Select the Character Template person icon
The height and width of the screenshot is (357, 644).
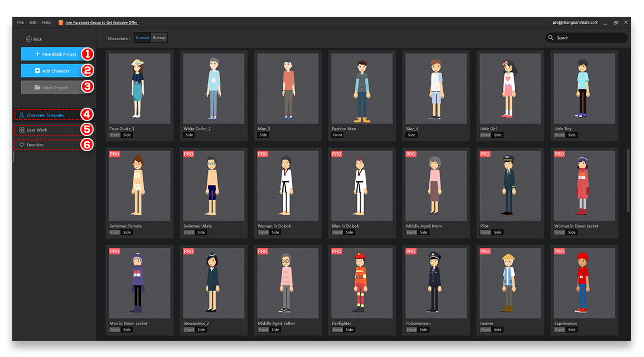click(21, 115)
